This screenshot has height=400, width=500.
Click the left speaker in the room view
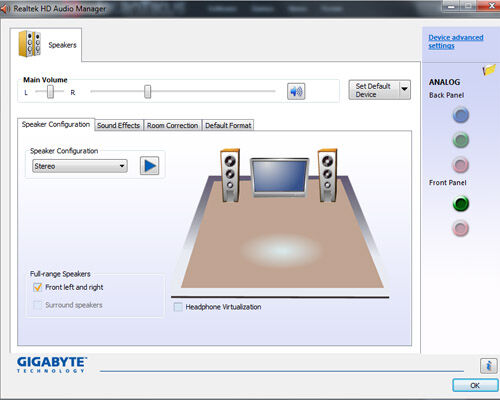230,175
